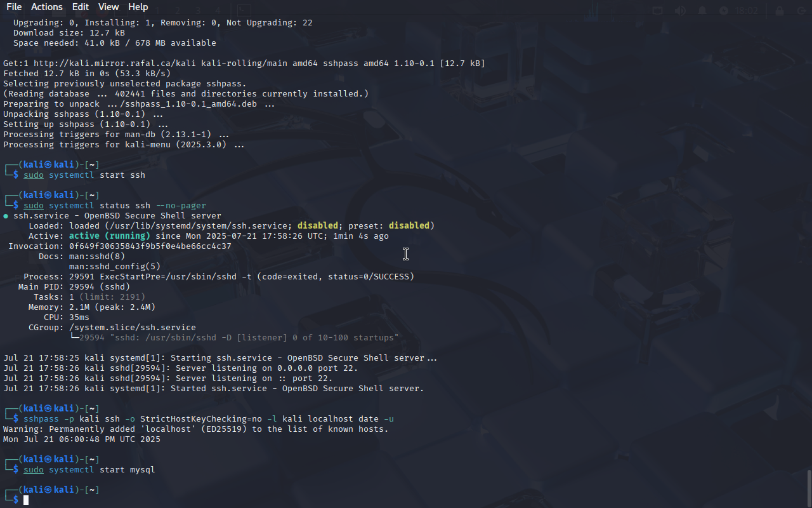Switch to workspace 1
Screen dimensions: 812x508
(157, 11)
